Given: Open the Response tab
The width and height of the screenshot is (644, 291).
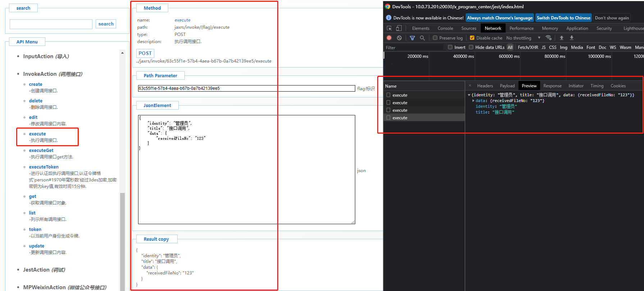Looking at the screenshot, I should point(552,86).
